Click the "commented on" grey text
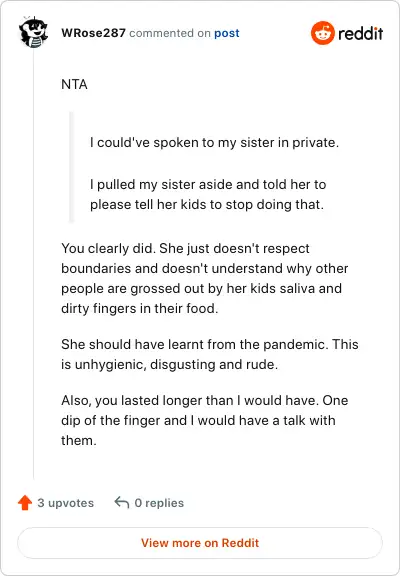The image size is (400, 576). tap(170, 33)
